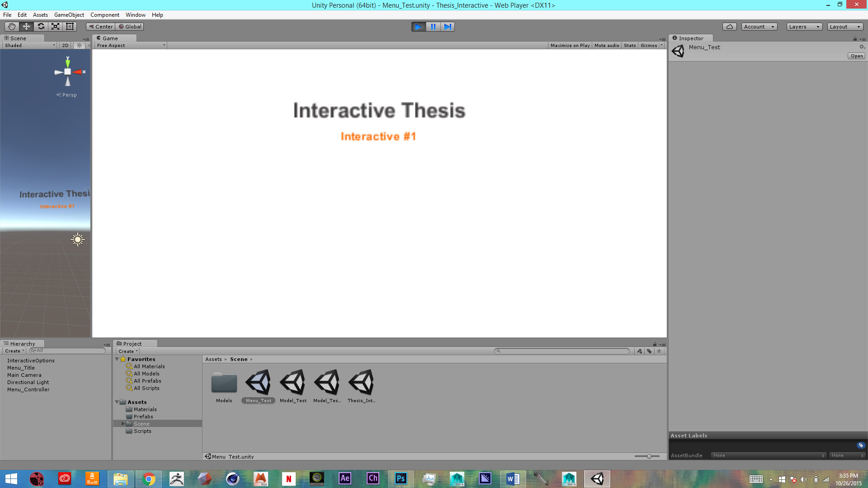Select the Rotate tool
Viewport: 868px width, 488px height.
41,27
